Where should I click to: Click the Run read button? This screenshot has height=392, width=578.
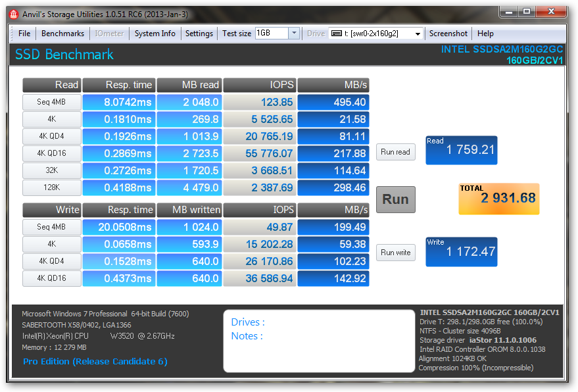[396, 152]
